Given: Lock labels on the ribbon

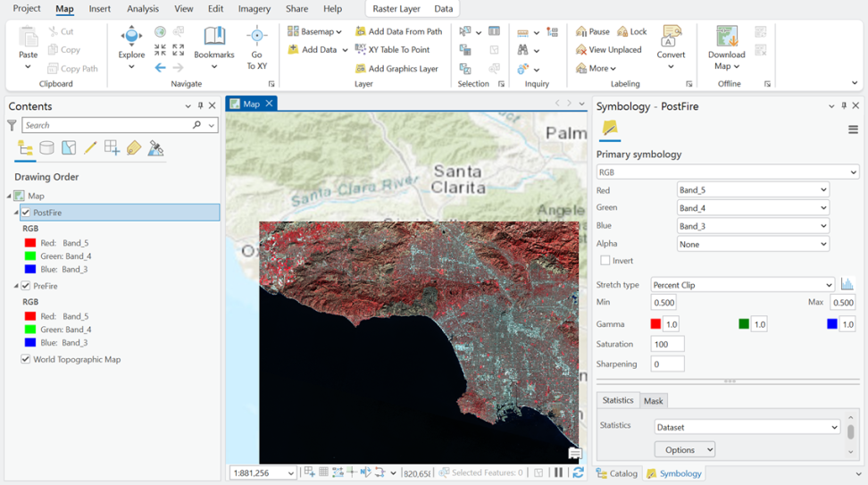Looking at the screenshot, I should point(631,31).
